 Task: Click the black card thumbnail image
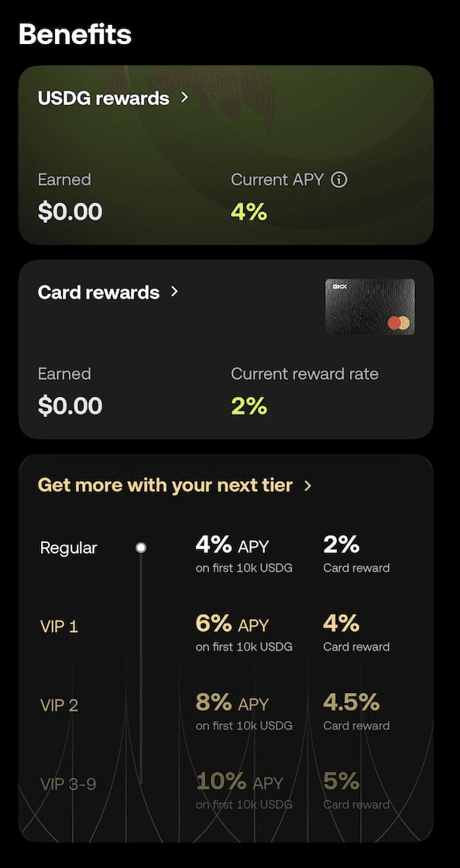tap(369, 306)
